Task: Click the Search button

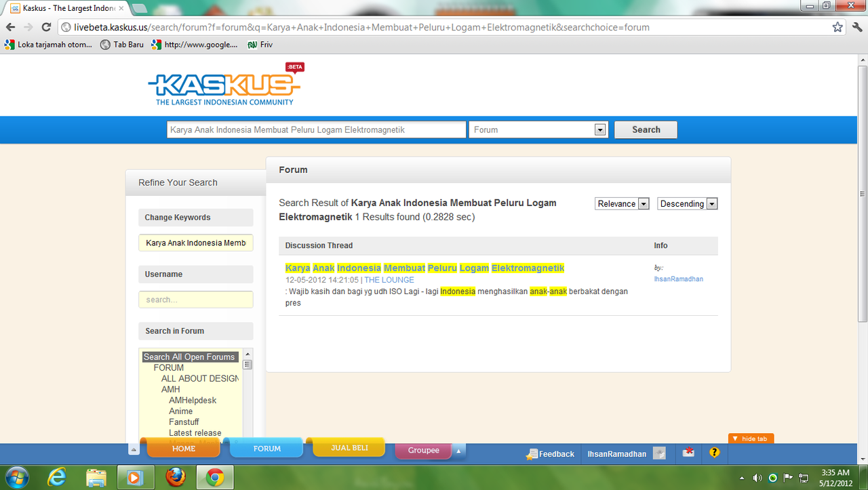Action: pos(646,129)
